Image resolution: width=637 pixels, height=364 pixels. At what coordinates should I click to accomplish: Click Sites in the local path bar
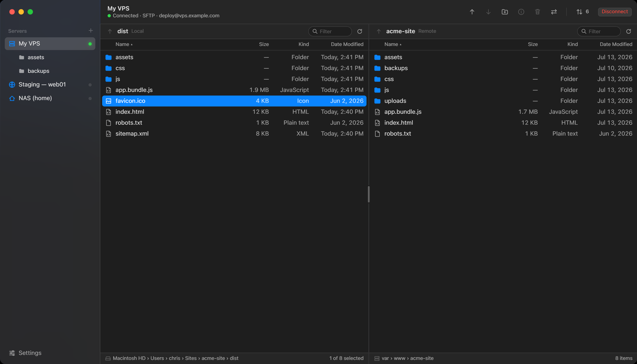coord(191,359)
